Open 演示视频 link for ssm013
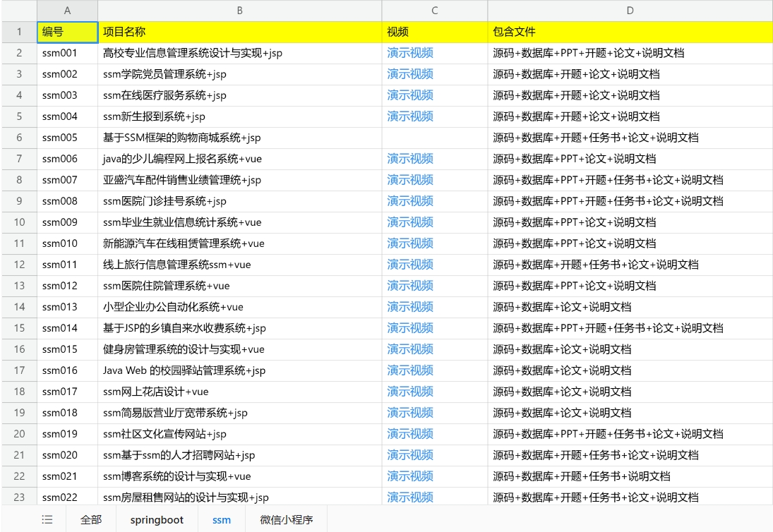 click(x=410, y=307)
